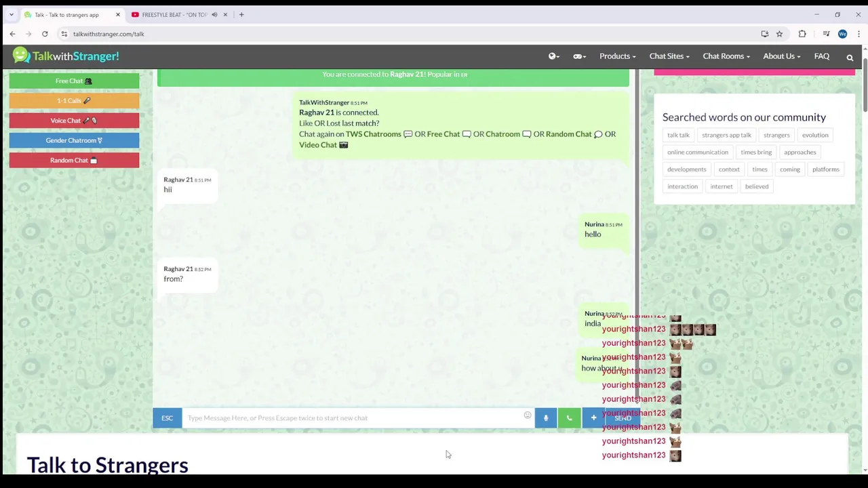Click the 'talk talk' search tag
Screen dimensions: 868x488
[x=678, y=135]
